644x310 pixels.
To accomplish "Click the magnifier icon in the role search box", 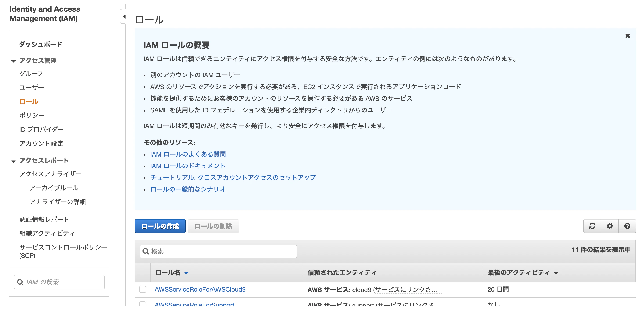I will (x=146, y=252).
